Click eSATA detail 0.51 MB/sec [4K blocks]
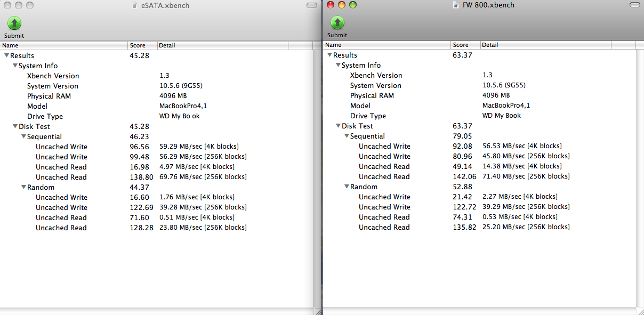The width and height of the screenshot is (644, 315). point(197,217)
